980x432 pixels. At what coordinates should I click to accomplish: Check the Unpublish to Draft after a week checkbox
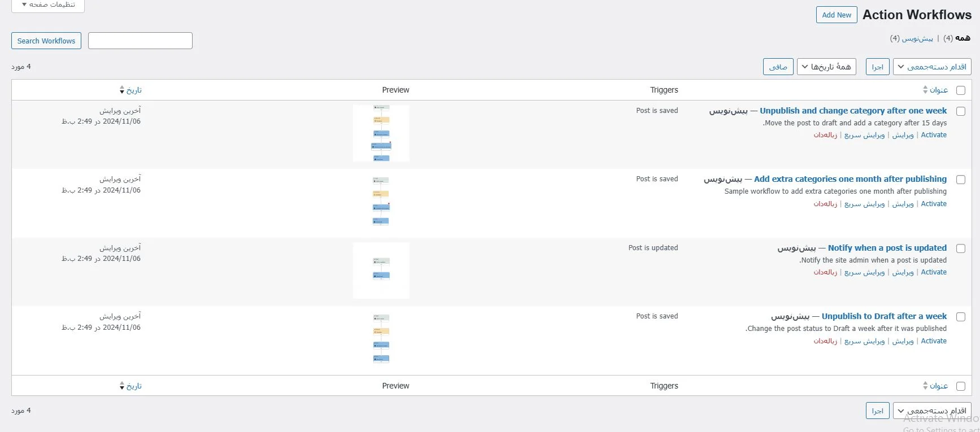[x=960, y=317]
